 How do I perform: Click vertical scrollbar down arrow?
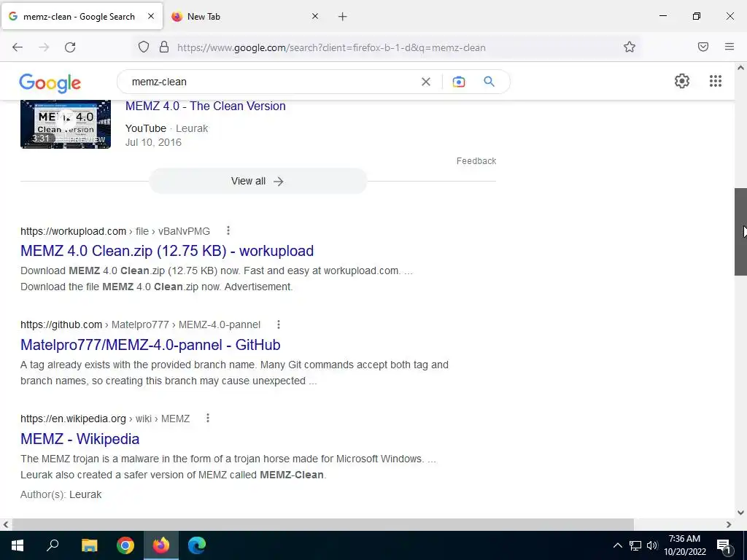(740, 513)
